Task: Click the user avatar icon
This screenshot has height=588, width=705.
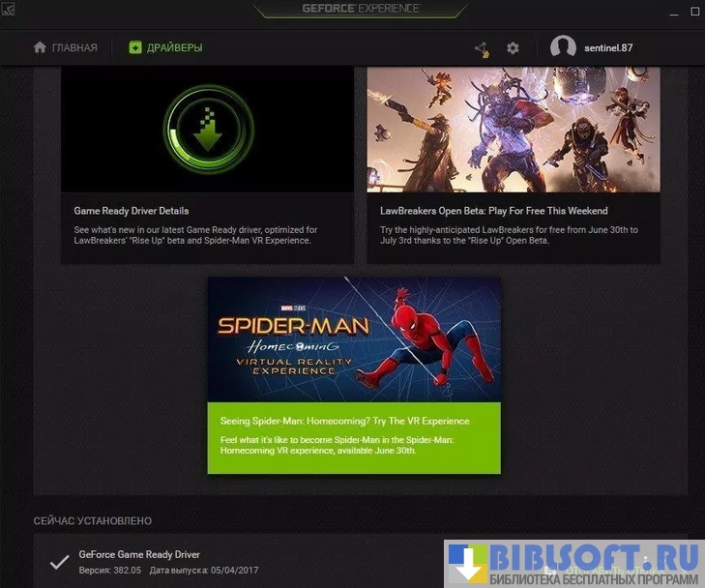Action: point(563,47)
